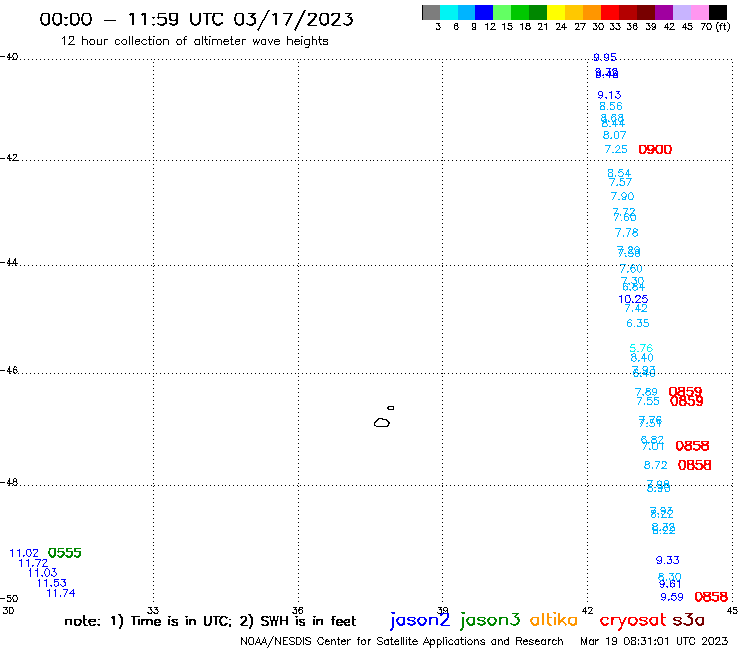The image size is (740, 650).
Task: Click the generation timestamp 'Mar 19 08:31:01 UTC 2023'
Action: pyautogui.click(x=654, y=641)
